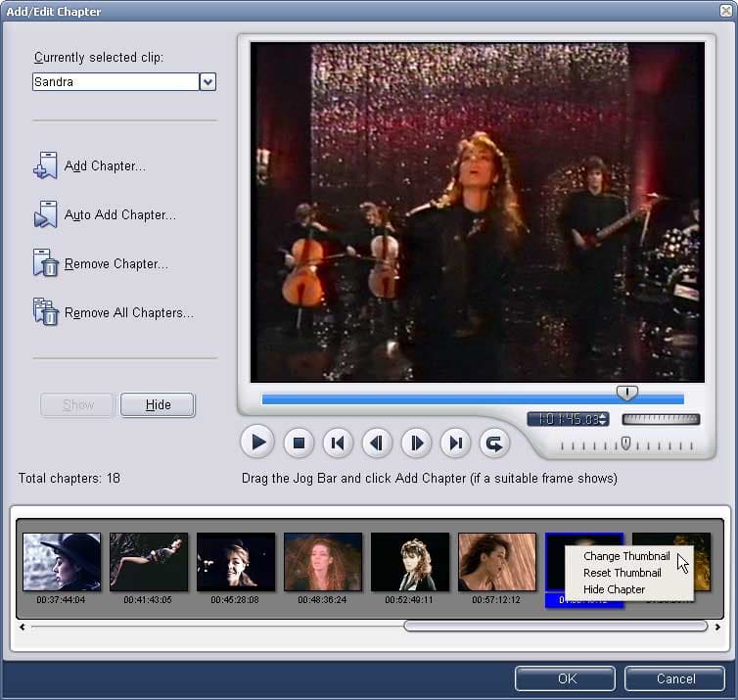Click the Hide button
Viewport: 738px width, 700px height.
(158, 405)
